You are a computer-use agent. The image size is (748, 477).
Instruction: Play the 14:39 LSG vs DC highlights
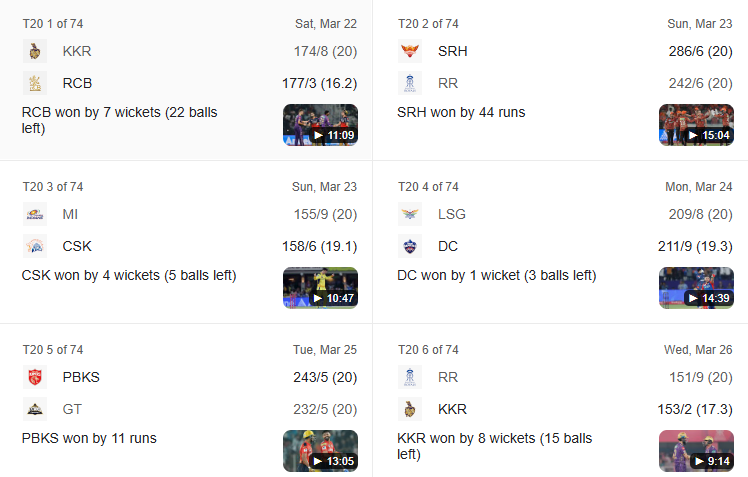coord(696,288)
